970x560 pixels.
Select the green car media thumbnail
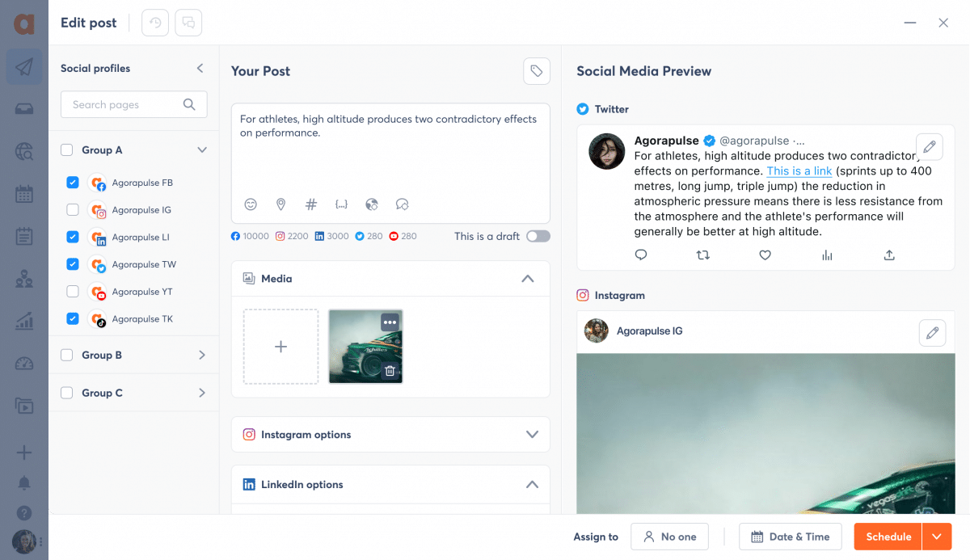(365, 347)
